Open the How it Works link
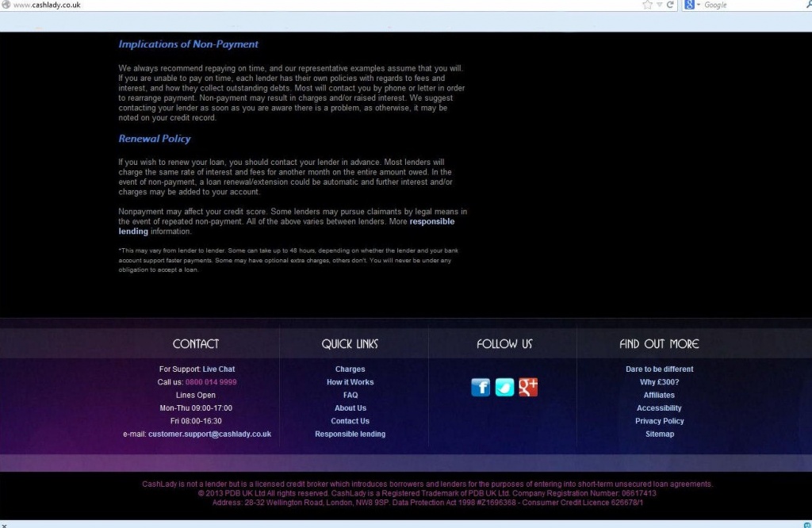The height and width of the screenshot is (528, 812). point(350,382)
